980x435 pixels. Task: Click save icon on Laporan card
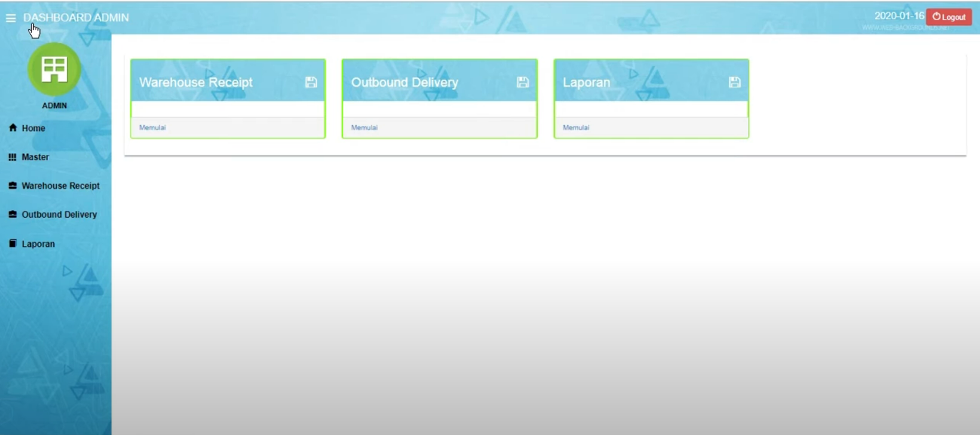point(734,82)
